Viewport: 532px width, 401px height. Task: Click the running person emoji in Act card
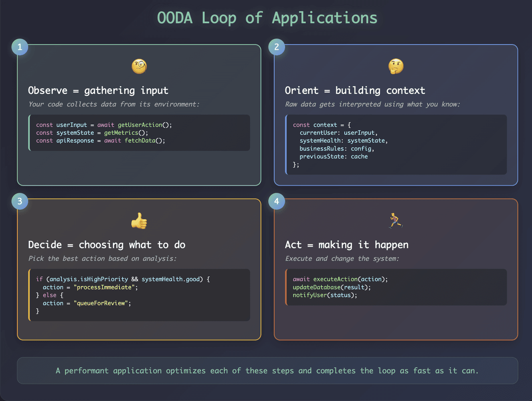point(396,221)
